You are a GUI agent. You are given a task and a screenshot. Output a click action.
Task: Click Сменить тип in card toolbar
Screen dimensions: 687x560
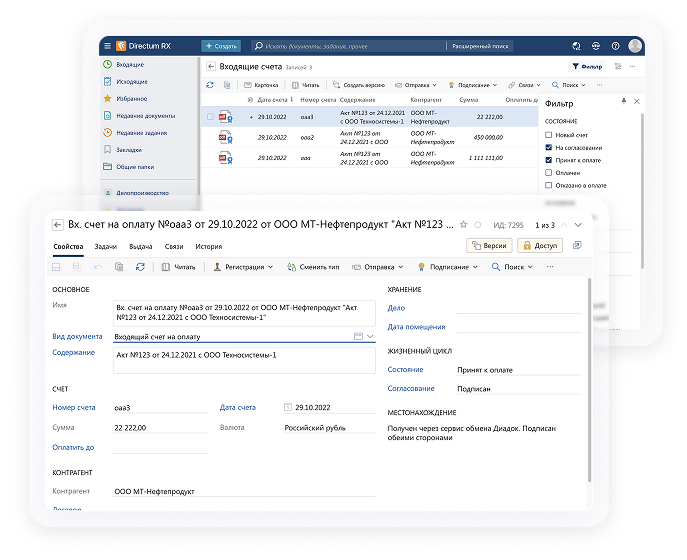pyautogui.click(x=313, y=267)
